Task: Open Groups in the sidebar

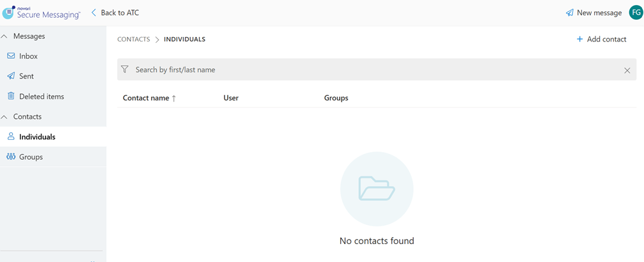Action: point(53,157)
